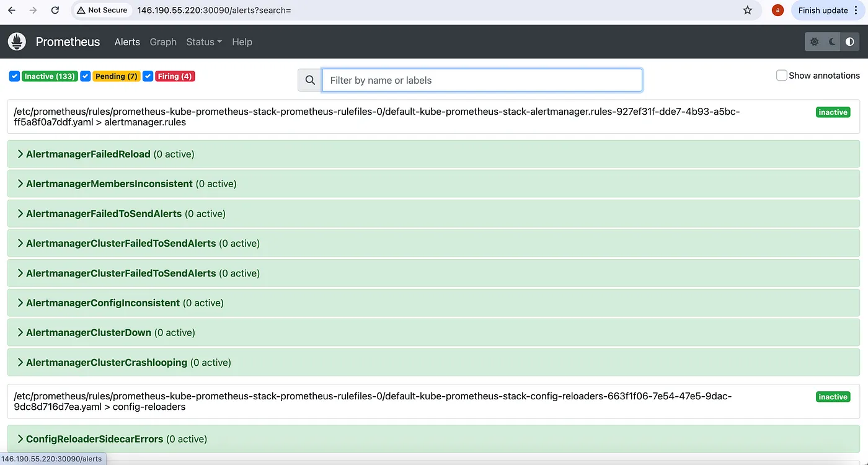Expand AlertmanagerMembersInconsistent alert

tap(433, 184)
